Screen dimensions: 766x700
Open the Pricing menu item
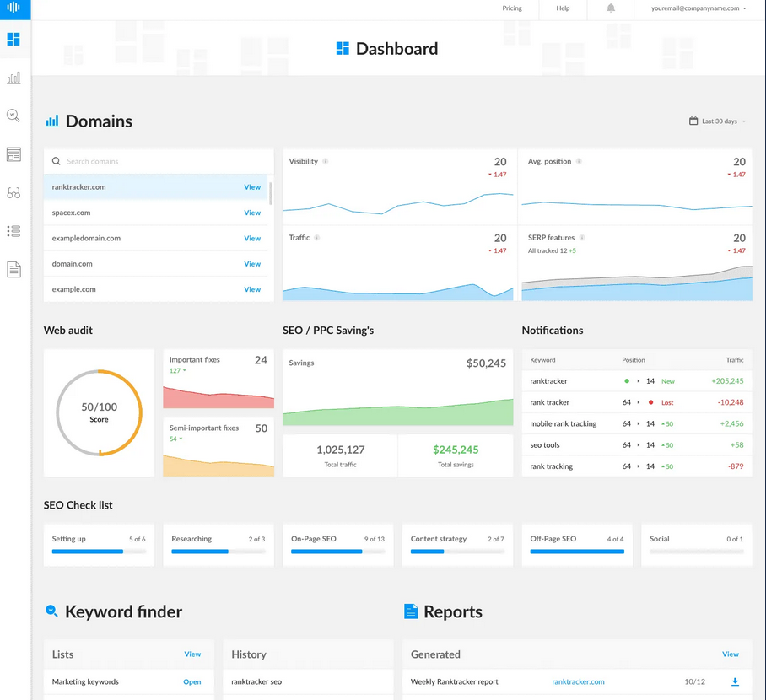[x=512, y=8]
